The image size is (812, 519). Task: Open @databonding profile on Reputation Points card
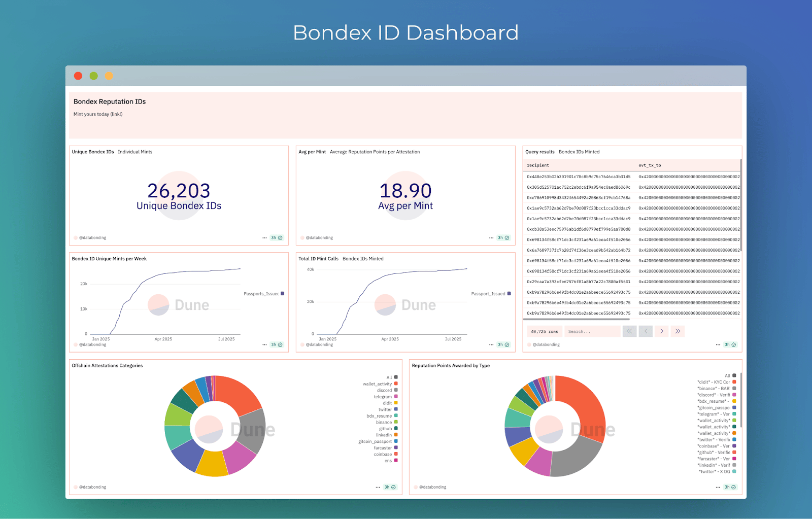pos(433,487)
